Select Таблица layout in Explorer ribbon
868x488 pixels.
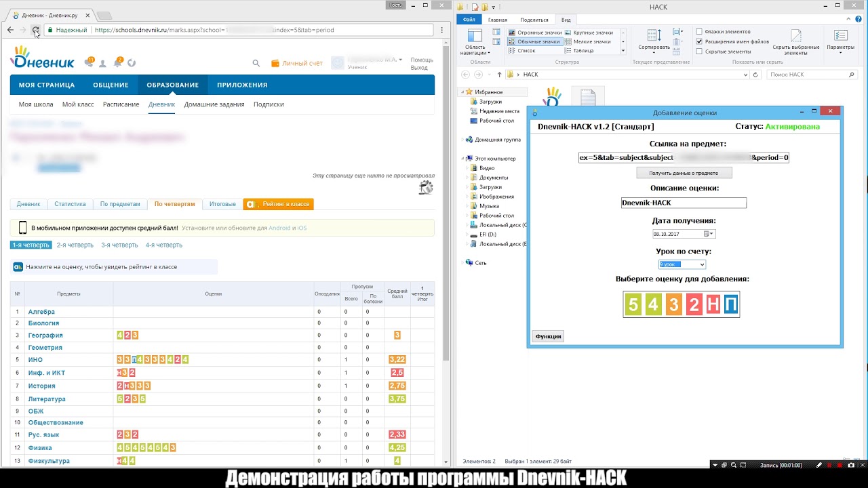point(579,51)
